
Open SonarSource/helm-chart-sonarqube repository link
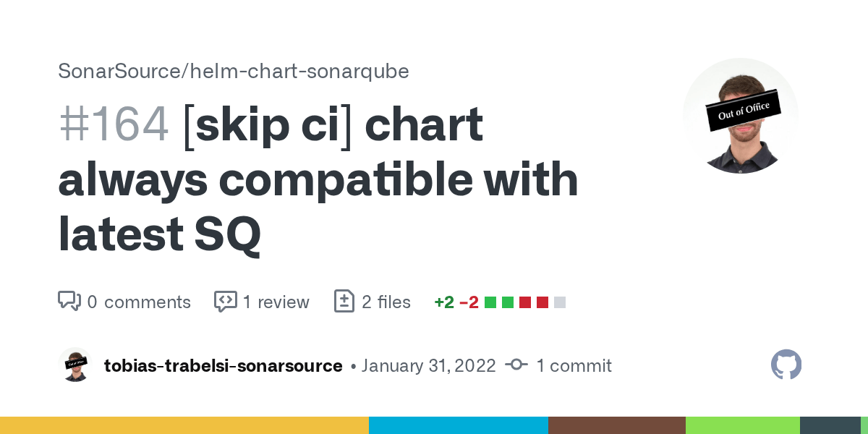(234, 71)
